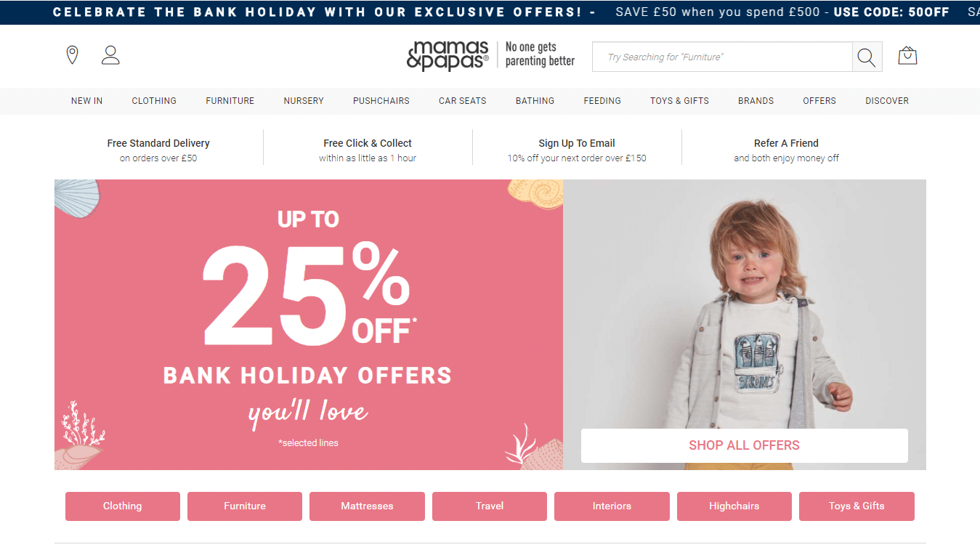Select the Mattresses category button
Screen dimensions: 980x558
coord(367,506)
